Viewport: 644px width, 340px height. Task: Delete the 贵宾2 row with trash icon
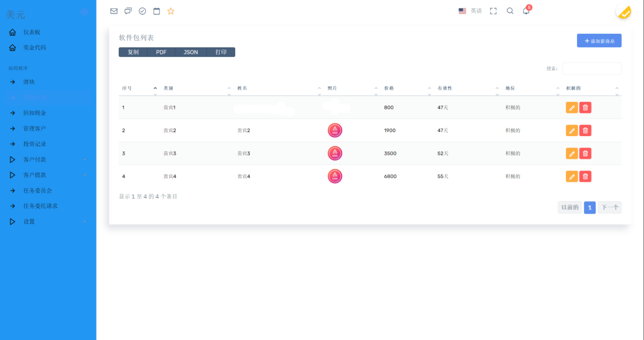tap(585, 130)
